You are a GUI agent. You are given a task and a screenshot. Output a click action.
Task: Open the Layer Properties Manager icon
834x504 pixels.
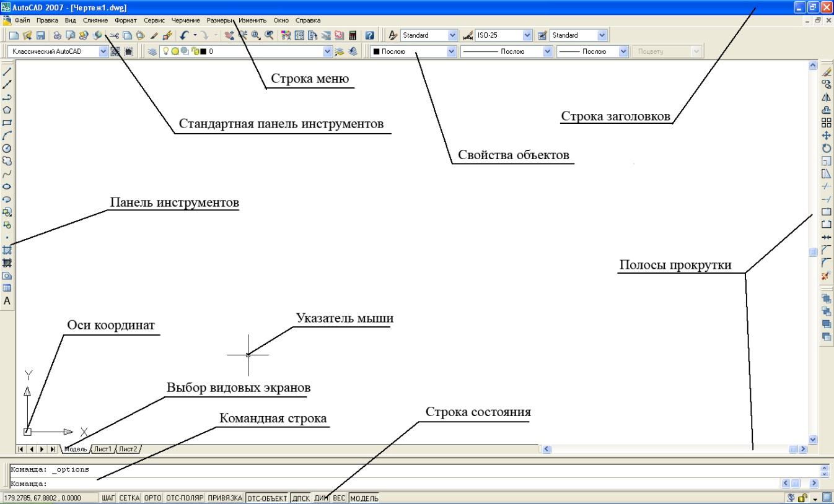(x=152, y=51)
